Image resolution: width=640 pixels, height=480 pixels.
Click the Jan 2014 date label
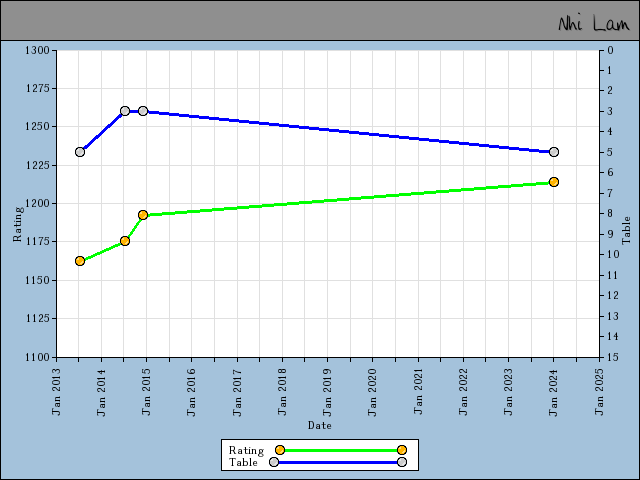[101, 392]
